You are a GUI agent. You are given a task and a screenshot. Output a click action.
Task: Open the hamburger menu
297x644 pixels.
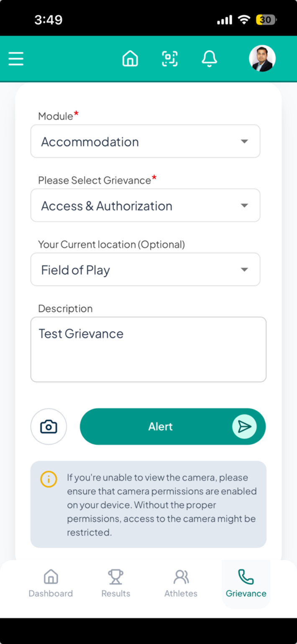(x=16, y=59)
